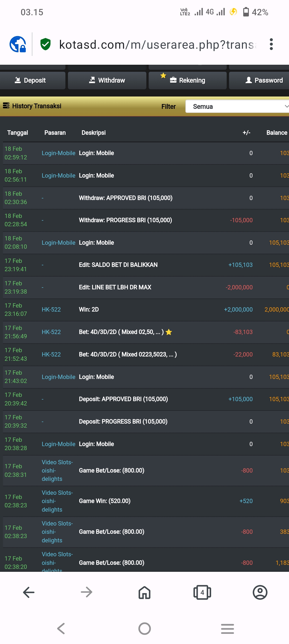Open the top Login-Mobile pasaran link
Viewport: 289px width, 644px height.
tap(58, 153)
